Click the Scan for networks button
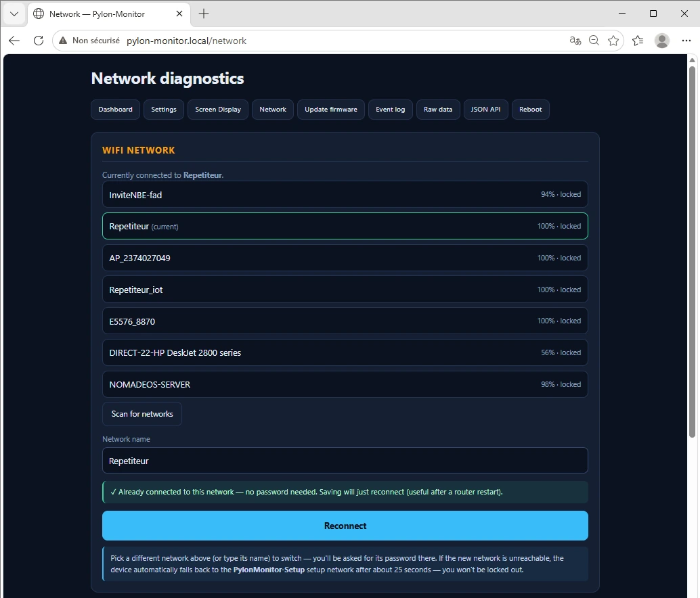 (x=142, y=414)
